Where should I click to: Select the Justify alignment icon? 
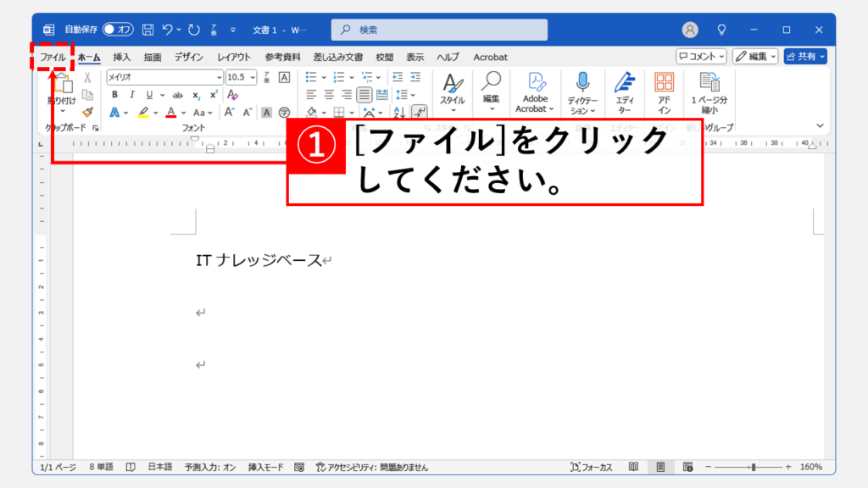[364, 95]
